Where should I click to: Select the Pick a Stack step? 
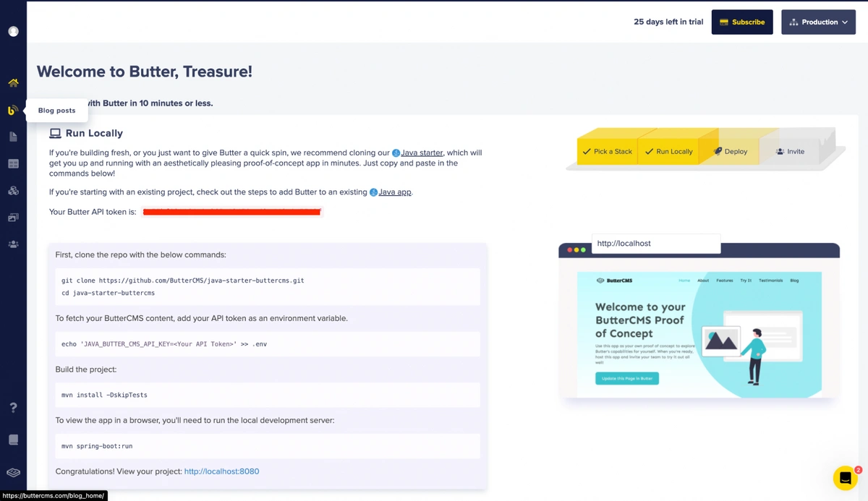tap(608, 152)
